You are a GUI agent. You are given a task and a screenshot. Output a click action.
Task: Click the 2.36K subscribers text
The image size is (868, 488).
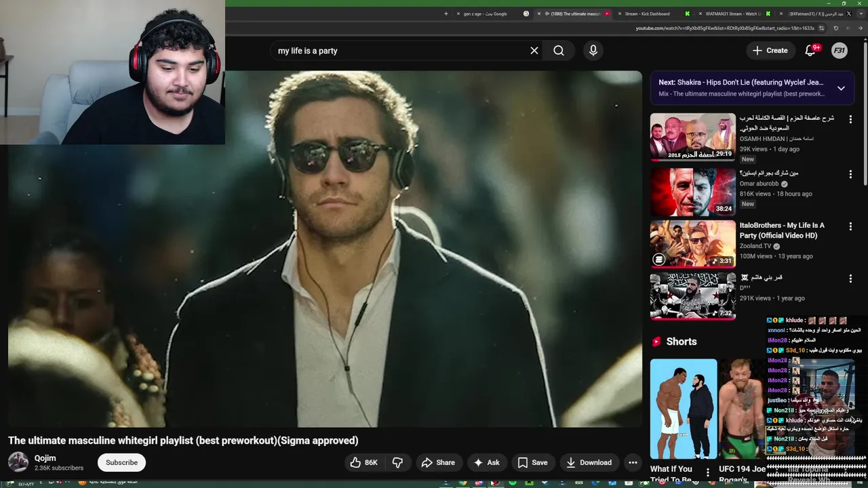pos(59,468)
